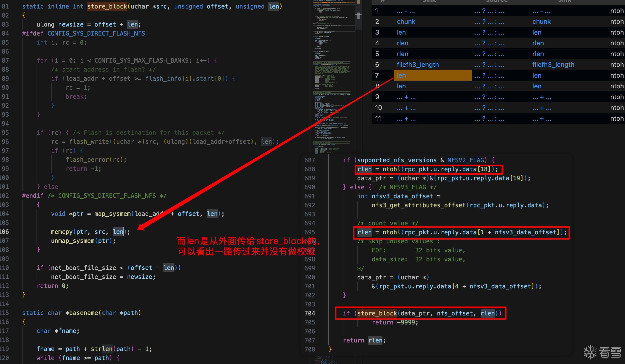Screen dimensions: 625x364
Task: Click the 'ntoh' message cell in row 2
Action: pyautogui.click(x=617, y=22)
